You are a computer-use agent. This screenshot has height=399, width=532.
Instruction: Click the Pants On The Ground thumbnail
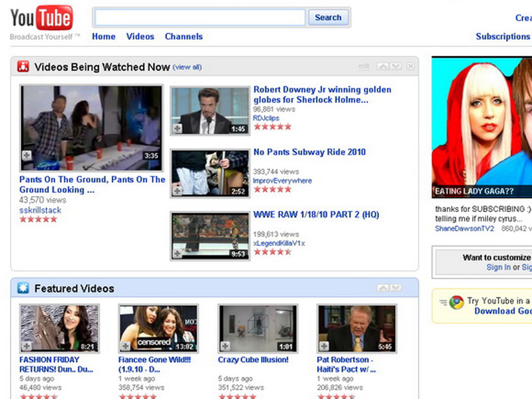point(92,128)
